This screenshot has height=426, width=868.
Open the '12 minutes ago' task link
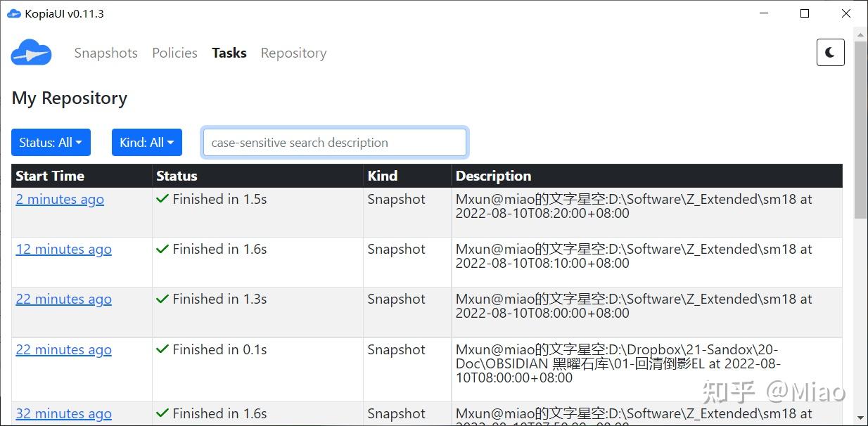[63, 250]
